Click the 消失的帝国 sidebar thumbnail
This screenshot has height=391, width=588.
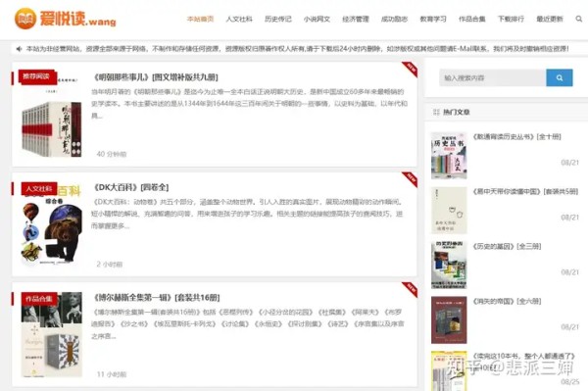449,319
